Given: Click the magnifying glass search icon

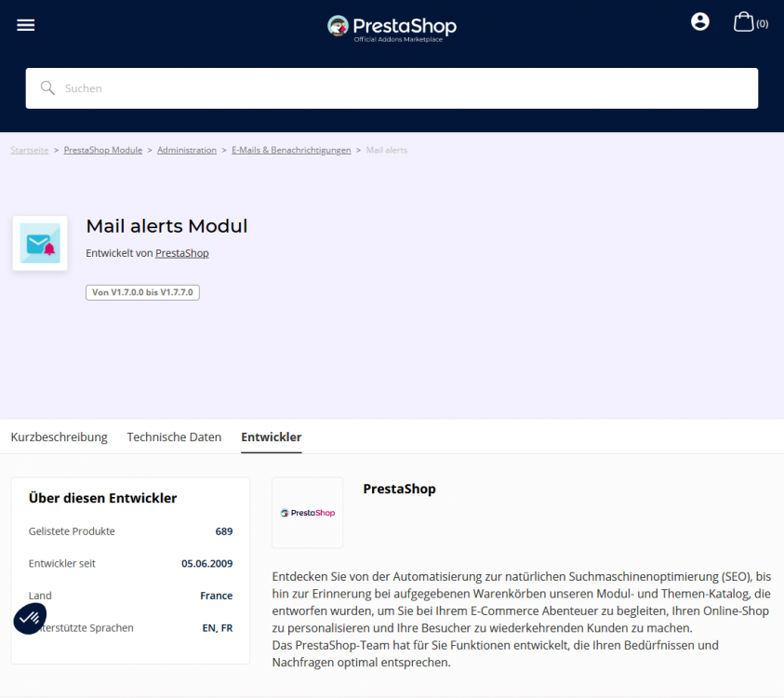Looking at the screenshot, I should (x=47, y=87).
